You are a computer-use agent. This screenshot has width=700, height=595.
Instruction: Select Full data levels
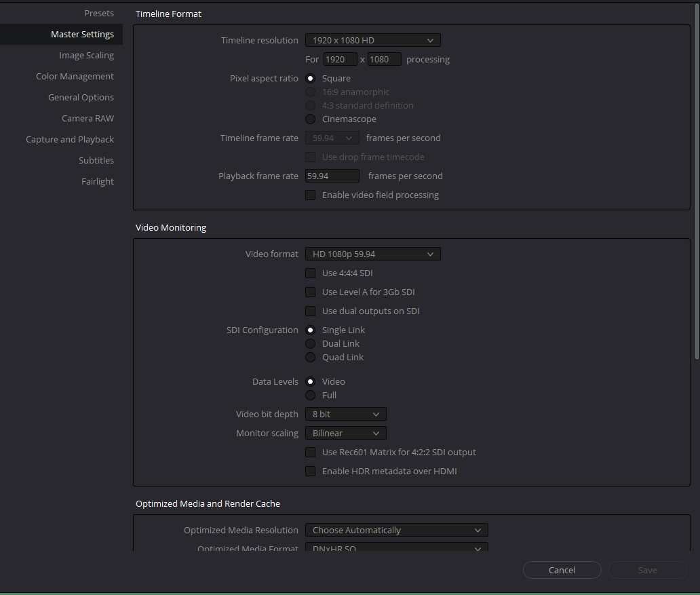click(x=310, y=396)
